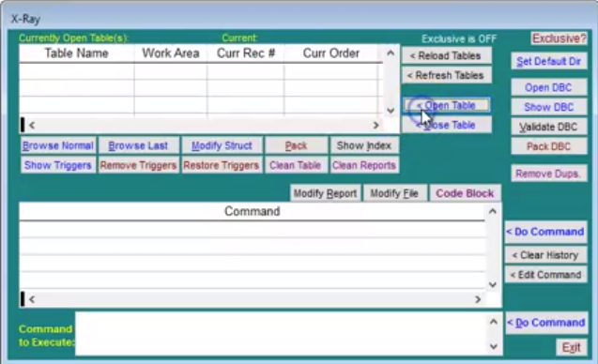The image size is (598, 364).
Task: Click the Table Name column header
Action: click(x=76, y=53)
